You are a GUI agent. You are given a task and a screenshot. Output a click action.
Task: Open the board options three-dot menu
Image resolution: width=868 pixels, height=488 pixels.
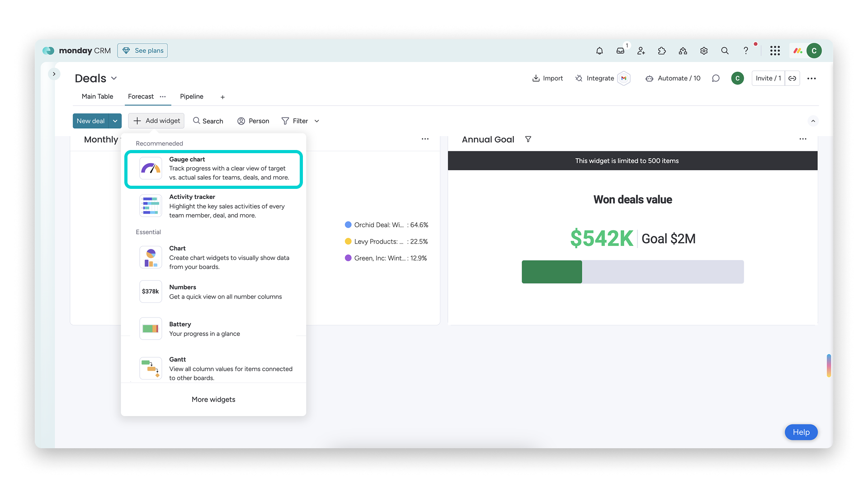811,78
